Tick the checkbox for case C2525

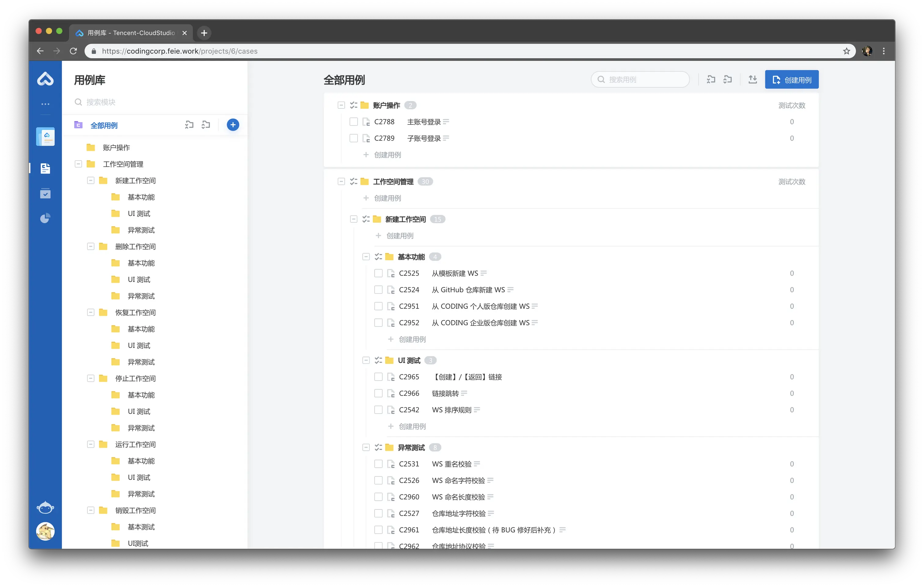(378, 273)
